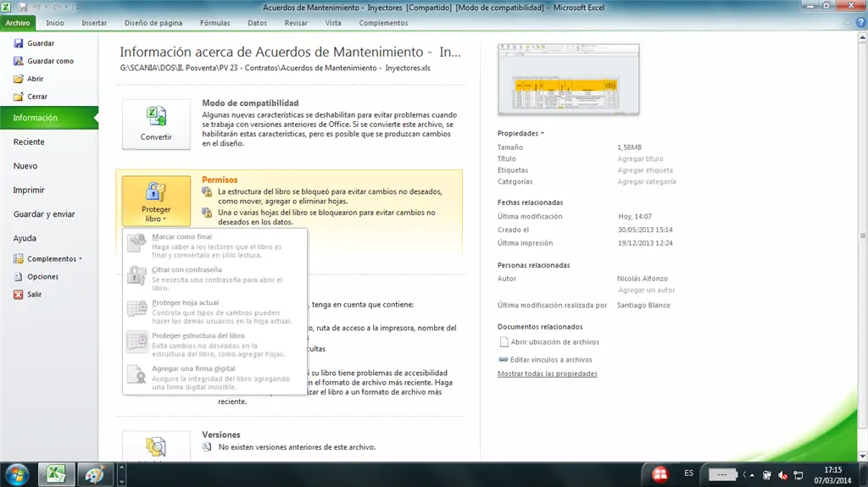The height and width of the screenshot is (487, 868).
Task: Open Abrir ubicación de archivos
Action: point(554,342)
